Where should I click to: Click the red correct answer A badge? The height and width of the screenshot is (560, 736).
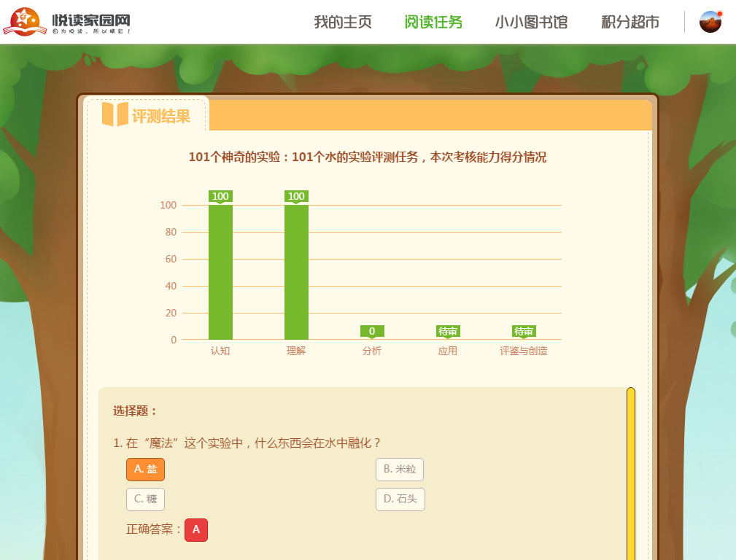pos(196,530)
